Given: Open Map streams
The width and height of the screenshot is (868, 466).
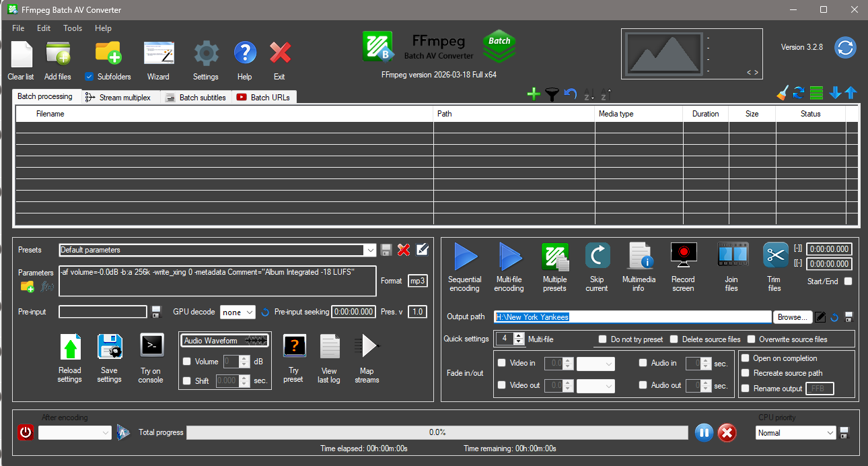Looking at the screenshot, I should [367, 345].
